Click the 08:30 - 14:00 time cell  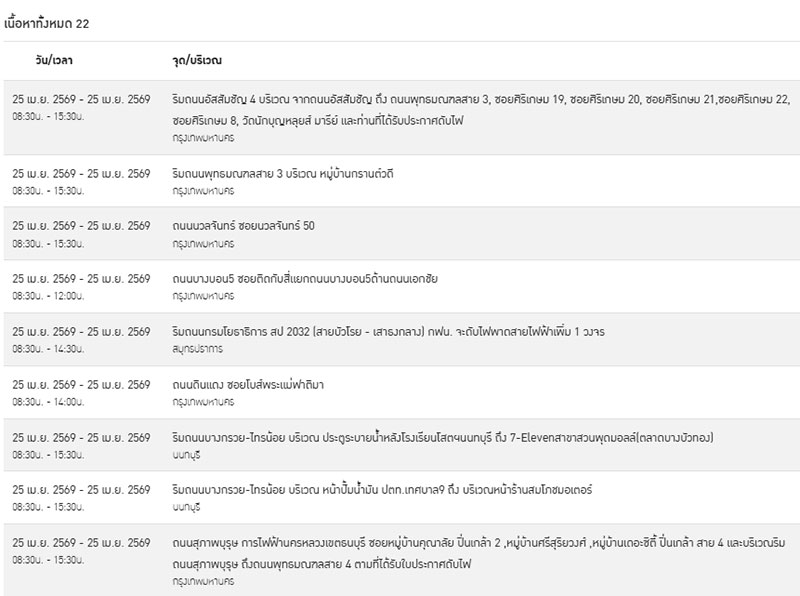48,402
